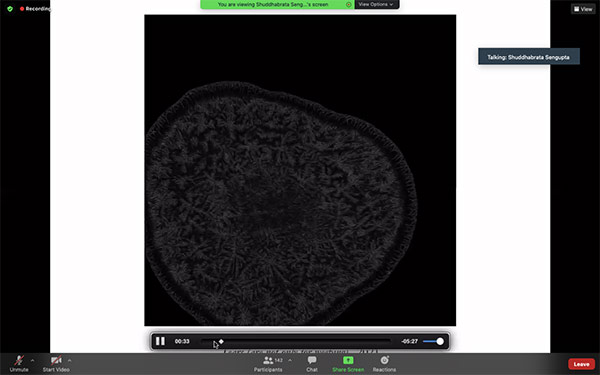This screenshot has width=600, height=375.
Task: Click the red Leave button
Action: (581, 364)
